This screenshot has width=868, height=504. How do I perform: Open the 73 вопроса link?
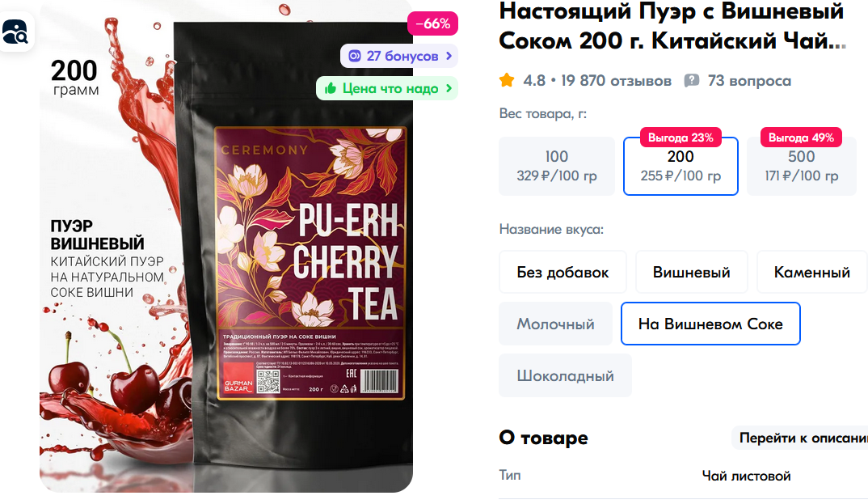[x=749, y=81]
